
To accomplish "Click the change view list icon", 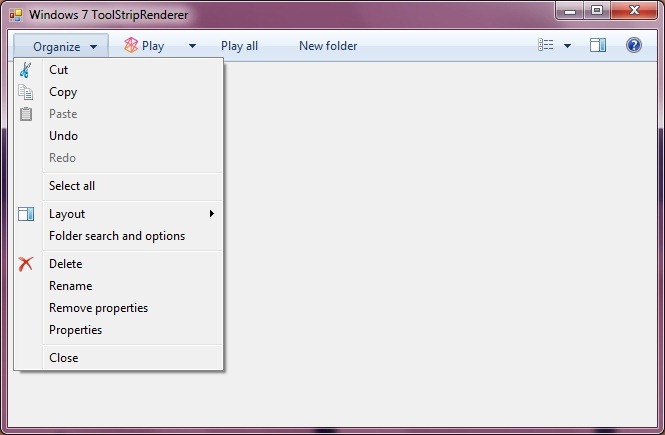I will tap(545, 45).
